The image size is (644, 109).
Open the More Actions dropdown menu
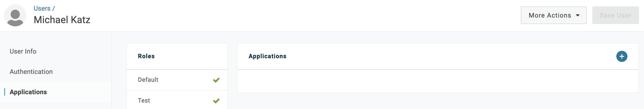[x=554, y=15]
